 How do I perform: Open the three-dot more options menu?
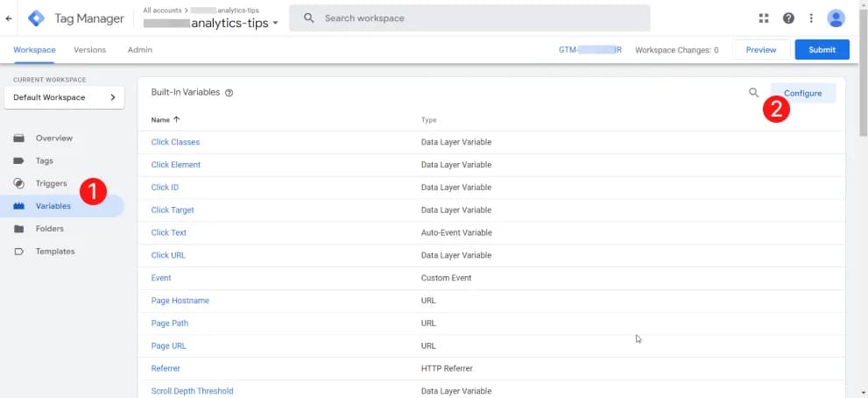tap(812, 18)
